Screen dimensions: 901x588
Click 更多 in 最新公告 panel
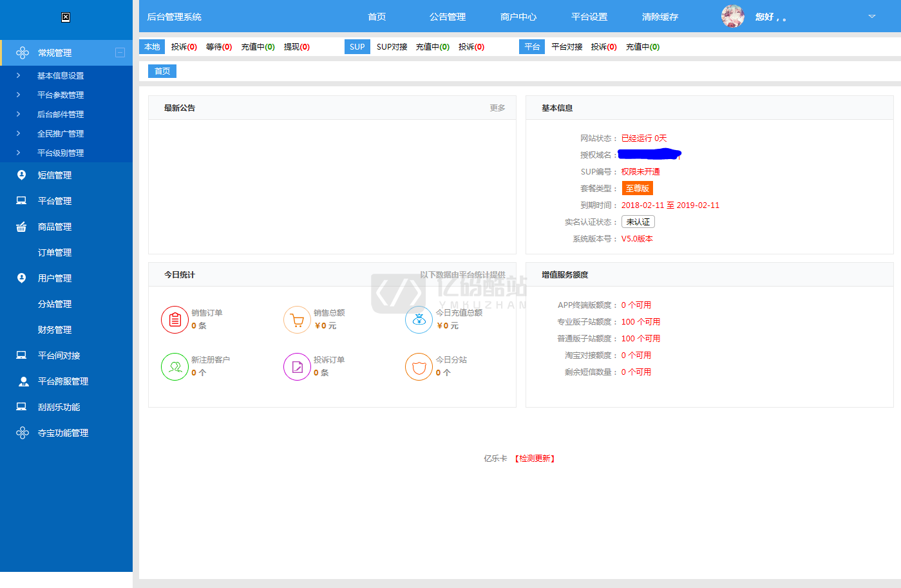(497, 108)
